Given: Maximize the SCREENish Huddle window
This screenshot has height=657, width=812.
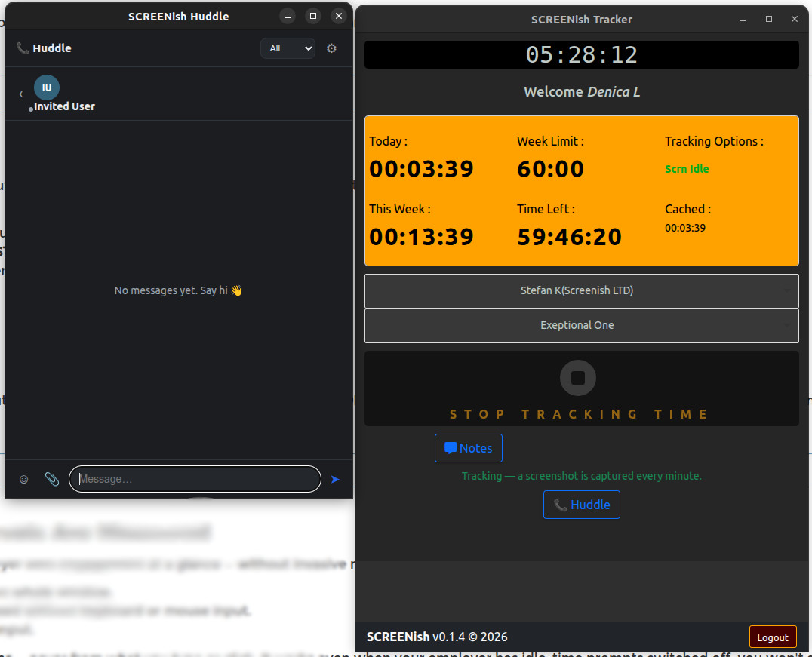Looking at the screenshot, I should click(x=312, y=16).
